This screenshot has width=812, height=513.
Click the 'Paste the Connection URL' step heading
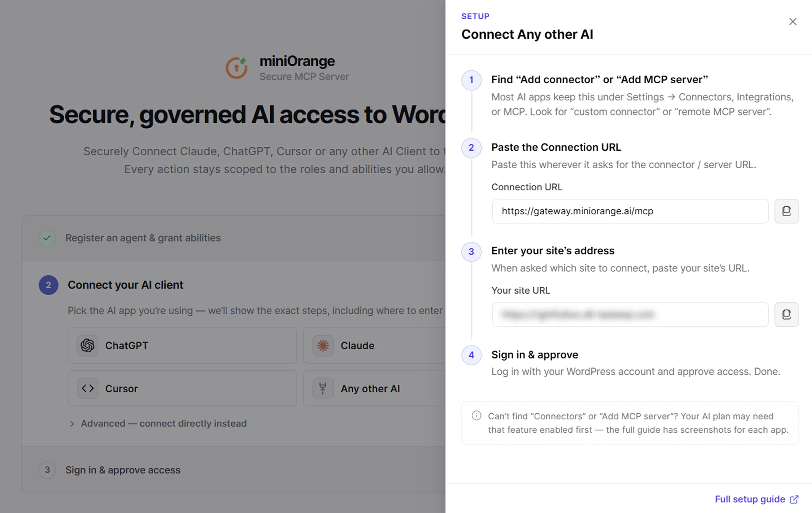(x=556, y=147)
